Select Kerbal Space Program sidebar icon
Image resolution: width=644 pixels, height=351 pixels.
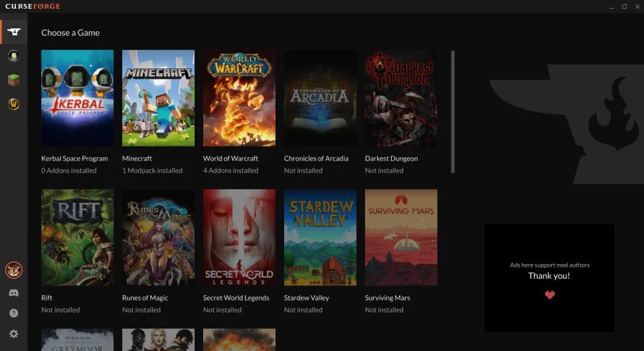coord(13,56)
